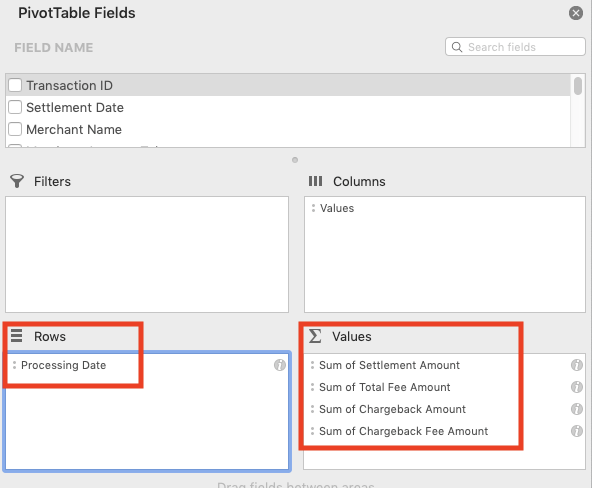Check the Settlement Date field checkbox

(15, 107)
